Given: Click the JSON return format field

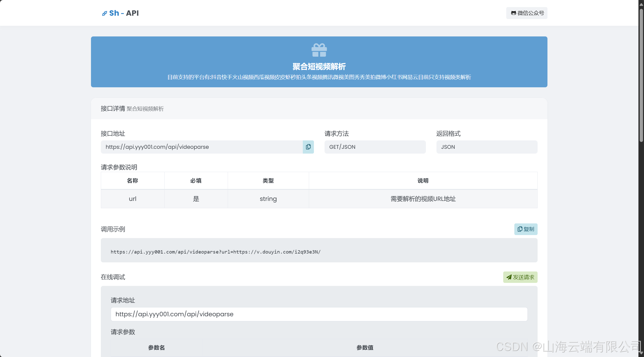Looking at the screenshot, I should tap(487, 147).
